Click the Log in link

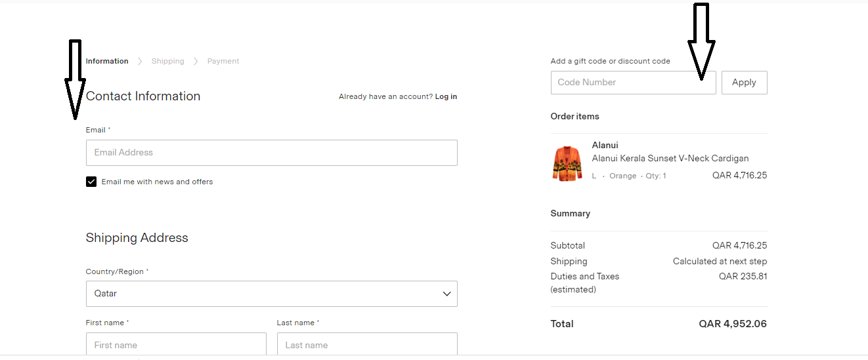(446, 96)
